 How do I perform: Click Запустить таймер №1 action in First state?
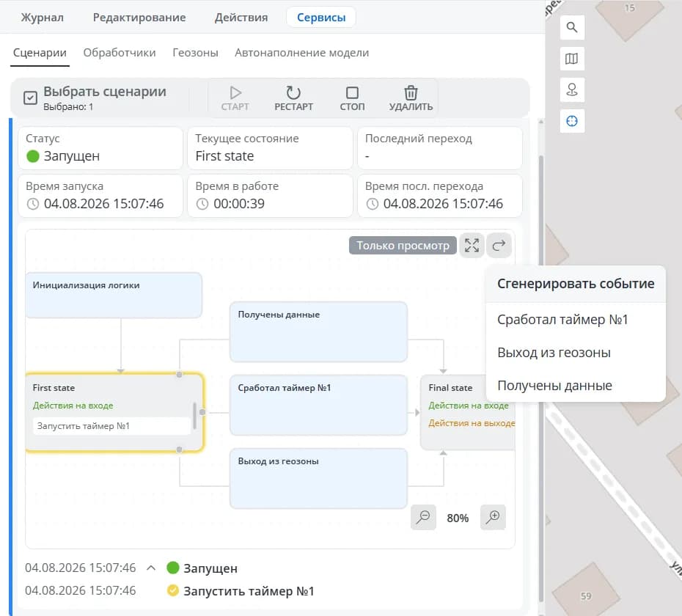coord(111,426)
